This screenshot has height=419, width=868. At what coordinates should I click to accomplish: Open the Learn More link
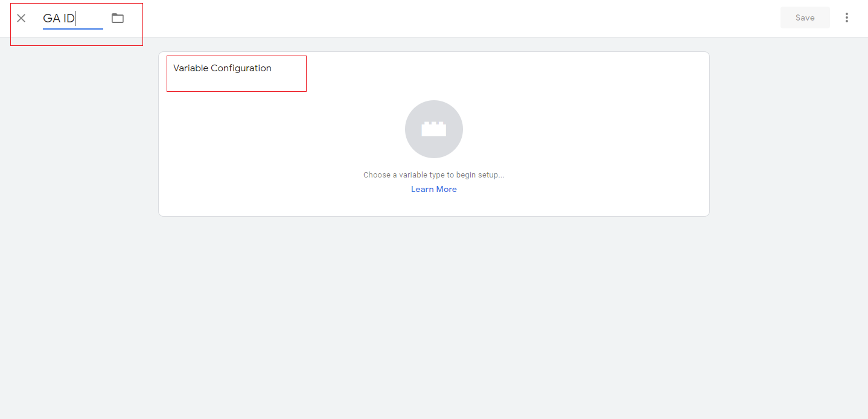tap(433, 189)
